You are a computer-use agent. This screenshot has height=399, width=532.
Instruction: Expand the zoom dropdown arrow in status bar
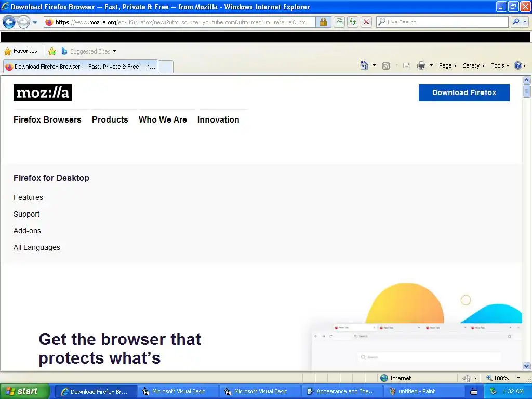[x=518, y=378]
